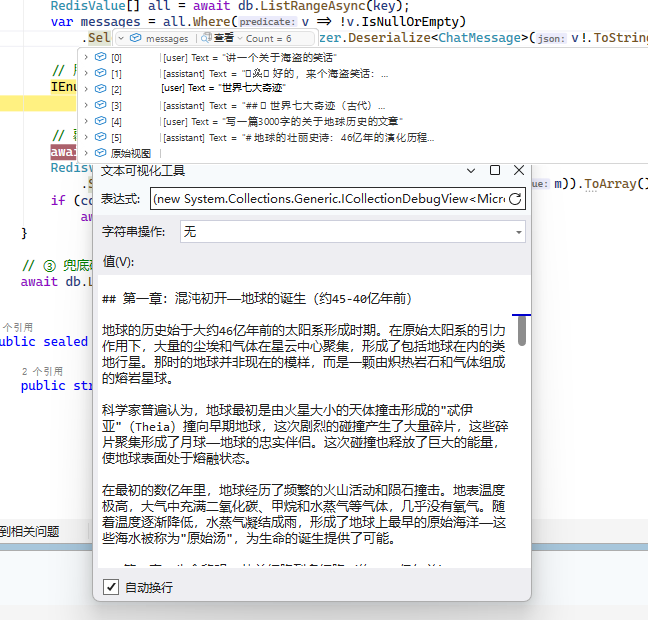This screenshot has width=648, height=620.
Task: Click the text visualizer vertical scrollbar thumb
Action: pyautogui.click(x=522, y=330)
